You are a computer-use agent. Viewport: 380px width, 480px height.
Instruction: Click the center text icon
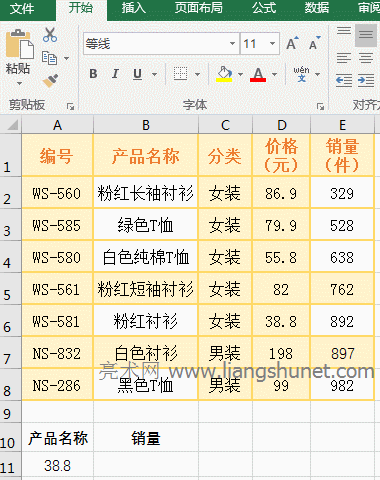coord(366,58)
